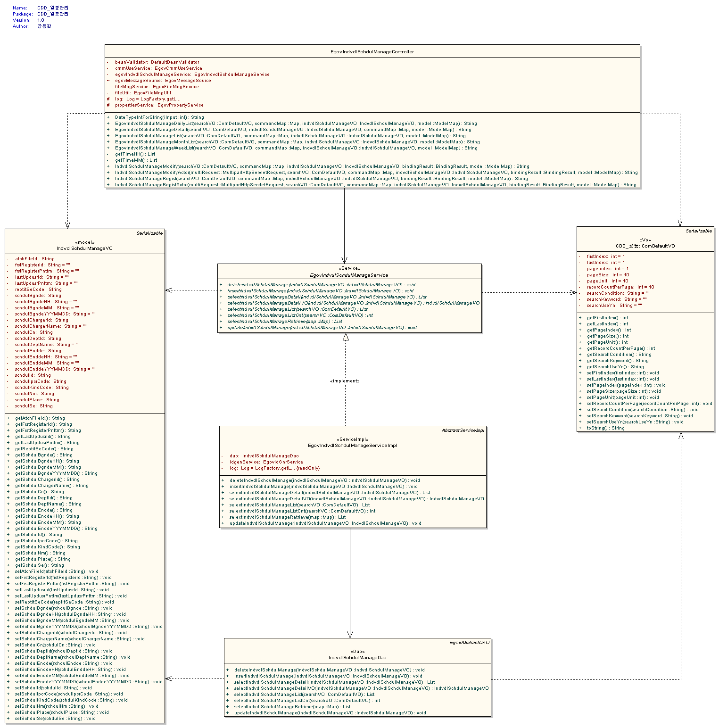Select the IndvdlSchdulManageVO model class name
Viewport: 719px width, 728px height.
coord(84,248)
